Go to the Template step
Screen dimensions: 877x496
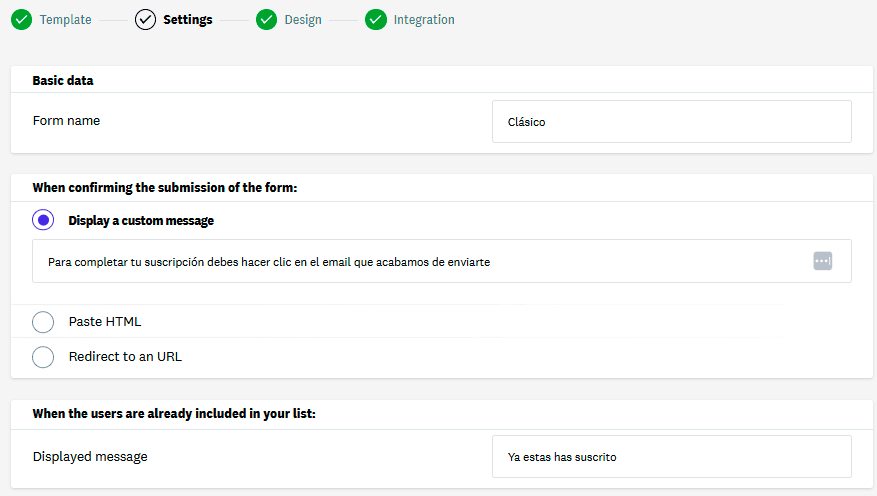[x=65, y=20]
